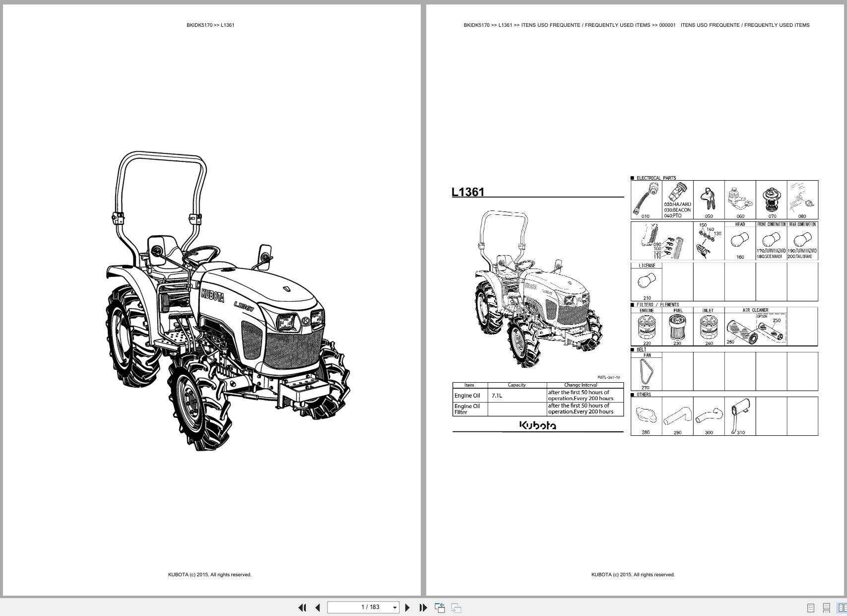Viewport: 847px width, 616px height.
Task: Click the ELECTRICAL PARTS section heading
Action: point(656,178)
